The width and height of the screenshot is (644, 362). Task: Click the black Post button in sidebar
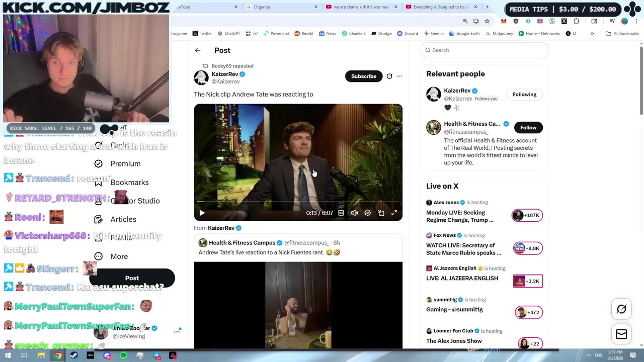point(132,278)
